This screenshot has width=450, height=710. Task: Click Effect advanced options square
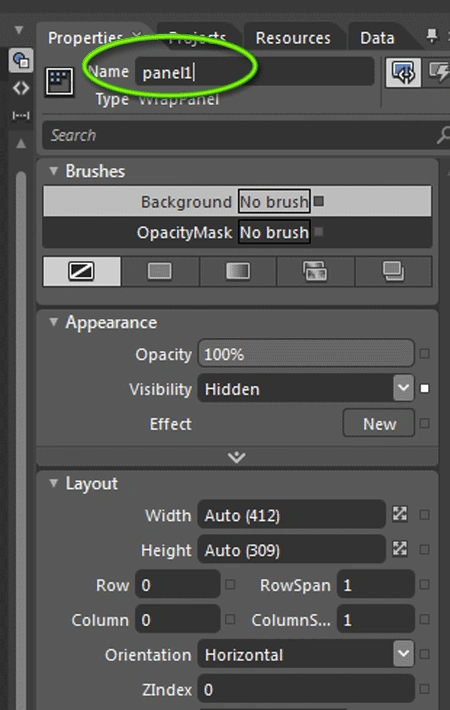tap(425, 423)
